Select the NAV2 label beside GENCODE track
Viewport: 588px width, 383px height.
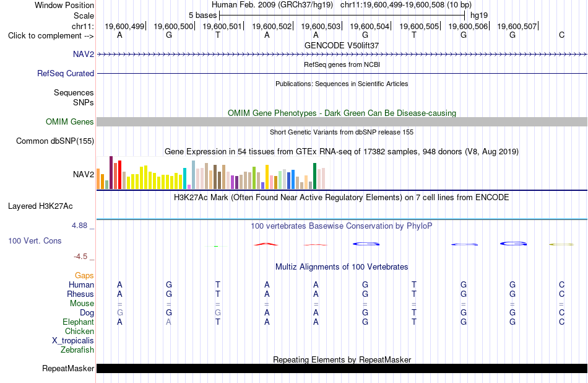(x=84, y=55)
